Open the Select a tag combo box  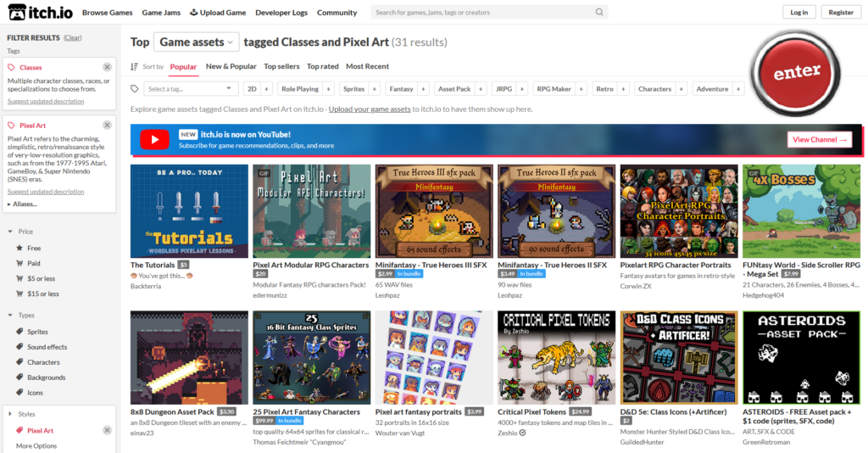pos(191,88)
